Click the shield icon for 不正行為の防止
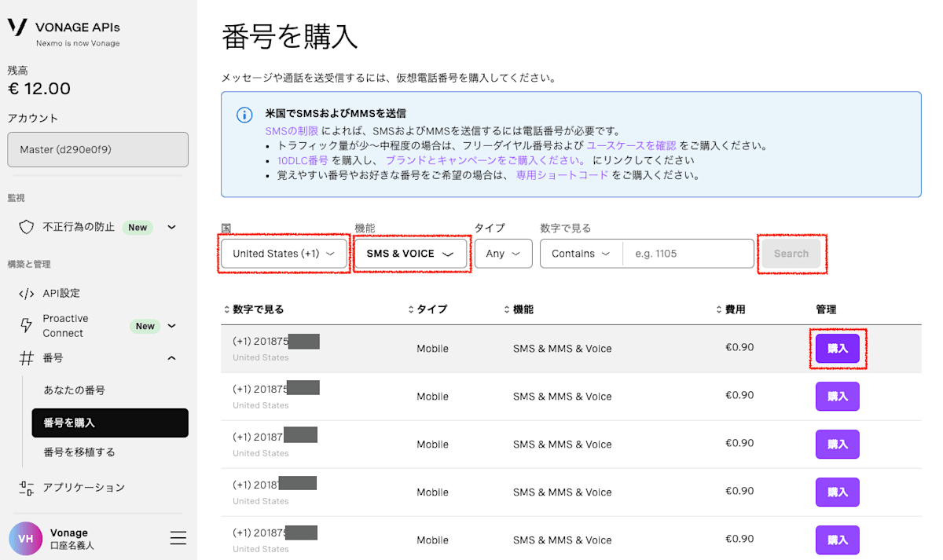The height and width of the screenshot is (560, 943). tap(27, 227)
